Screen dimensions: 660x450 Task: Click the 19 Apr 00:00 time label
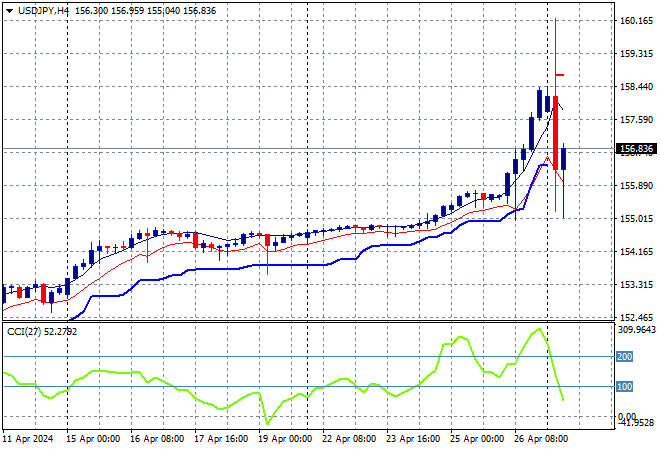tap(285, 439)
